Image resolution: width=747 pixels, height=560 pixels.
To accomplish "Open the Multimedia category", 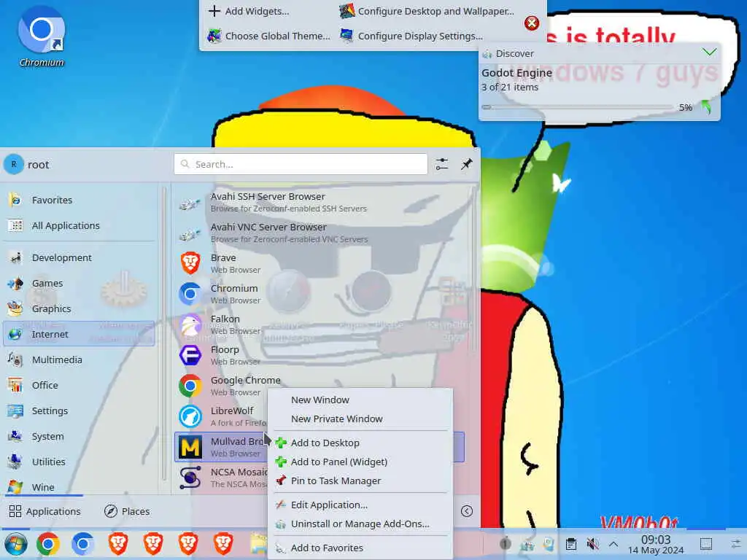I will [79, 359].
